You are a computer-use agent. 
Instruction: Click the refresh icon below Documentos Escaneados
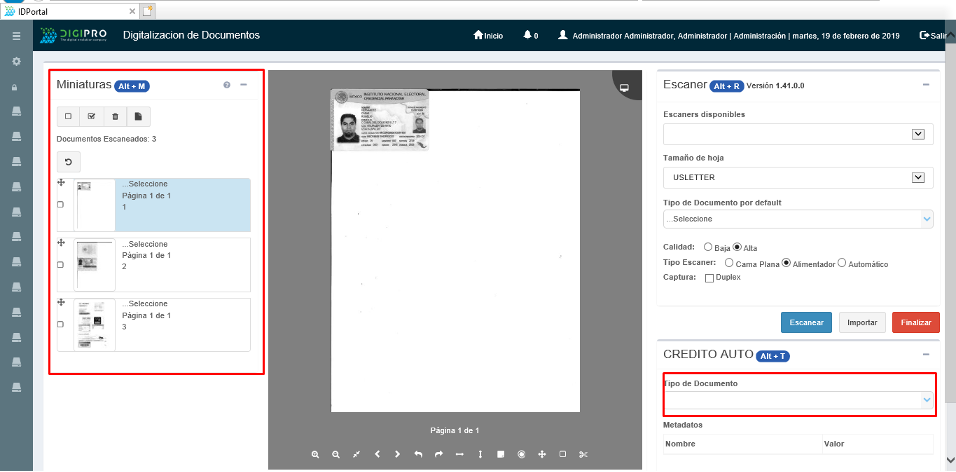68,161
